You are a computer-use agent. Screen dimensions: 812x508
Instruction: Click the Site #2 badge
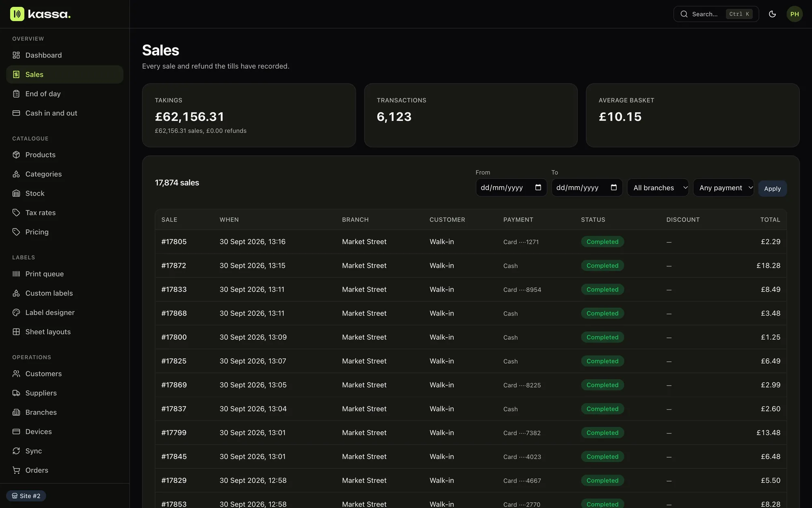[x=26, y=496]
